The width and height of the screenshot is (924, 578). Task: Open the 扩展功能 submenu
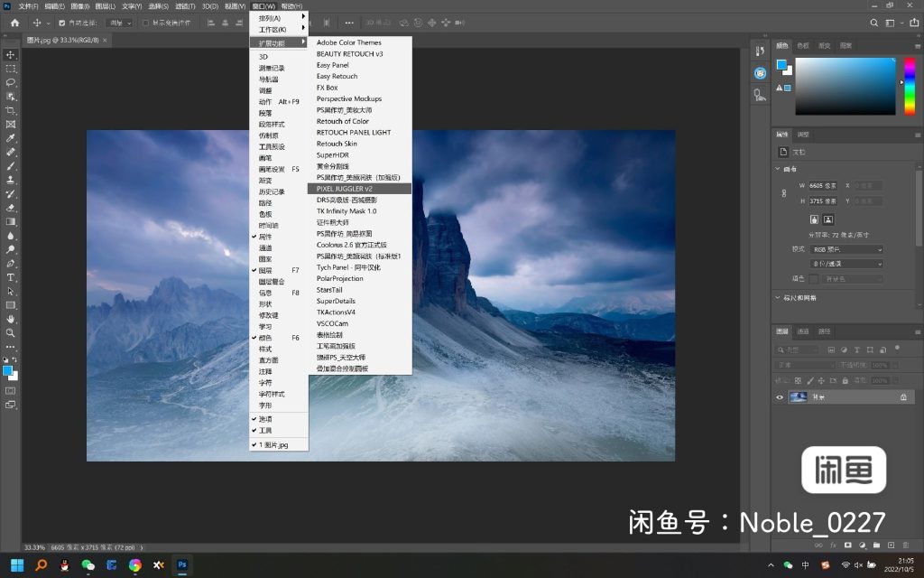tap(279, 43)
